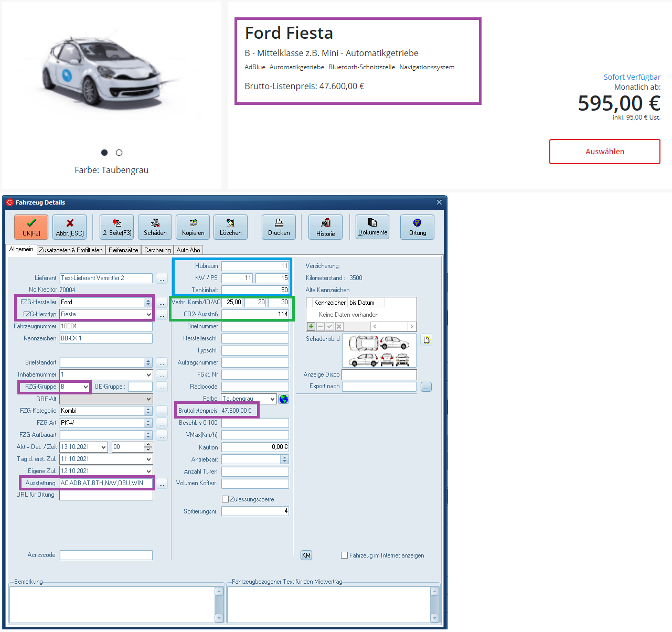Image resolution: width=672 pixels, height=632 pixels.
Task: Click the globe icon beside Farbe
Action: tap(284, 399)
